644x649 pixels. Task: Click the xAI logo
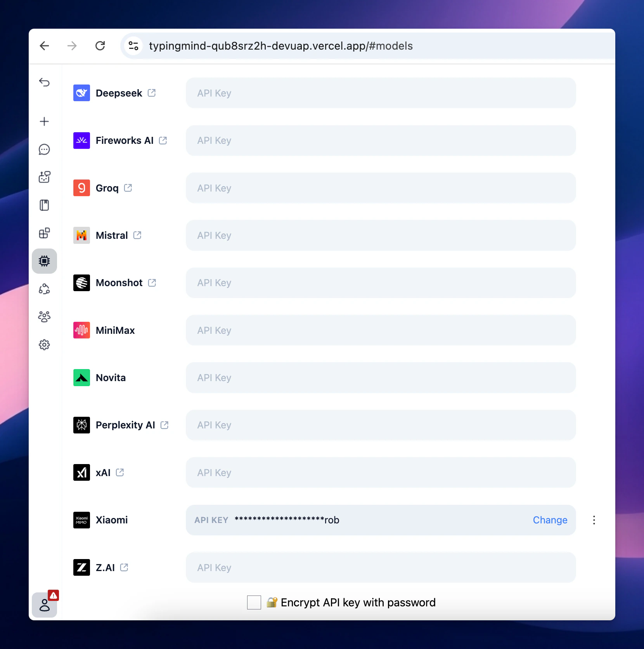coord(81,473)
